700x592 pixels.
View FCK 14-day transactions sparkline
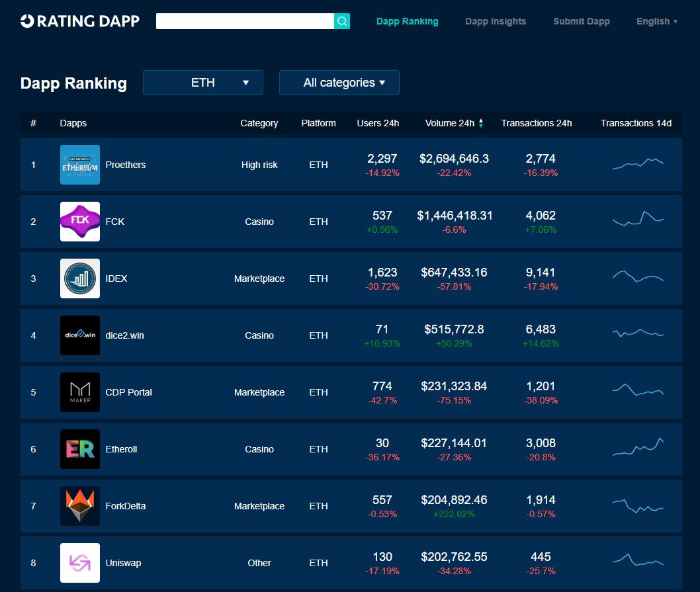pyautogui.click(x=638, y=218)
